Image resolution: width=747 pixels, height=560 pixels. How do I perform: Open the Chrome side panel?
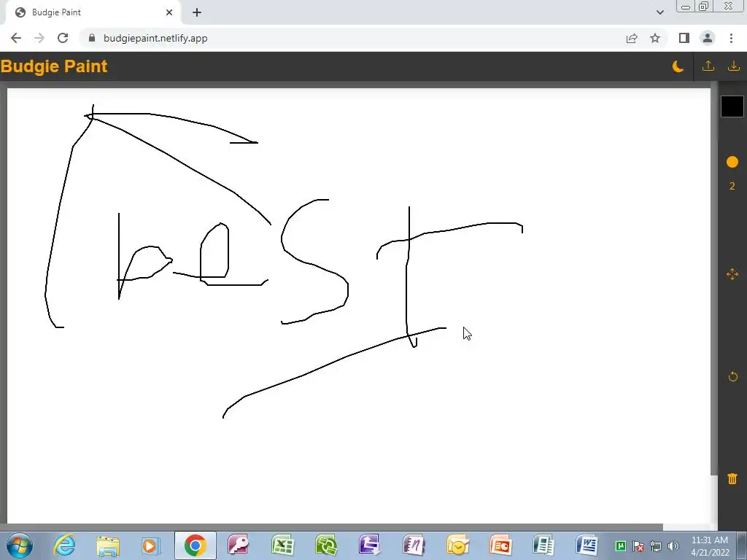click(x=684, y=38)
